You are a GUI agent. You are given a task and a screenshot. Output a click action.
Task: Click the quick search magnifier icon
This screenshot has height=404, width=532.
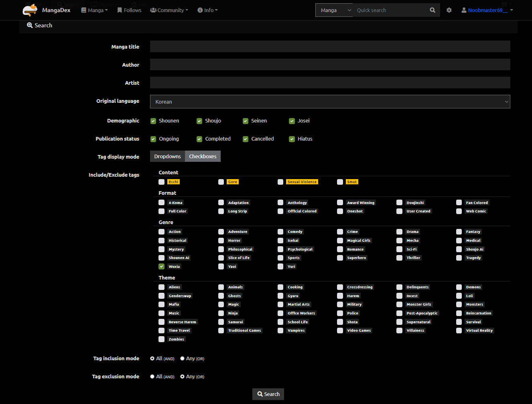[x=433, y=10]
